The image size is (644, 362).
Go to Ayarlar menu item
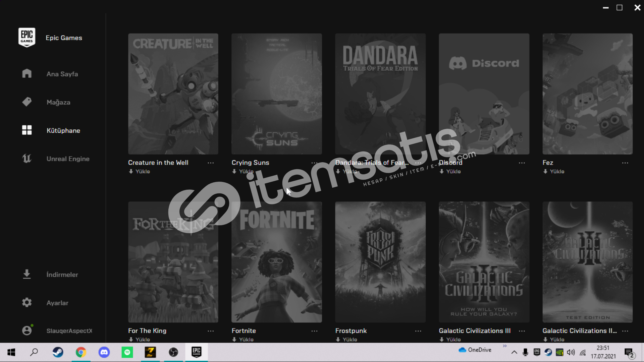[x=57, y=303]
